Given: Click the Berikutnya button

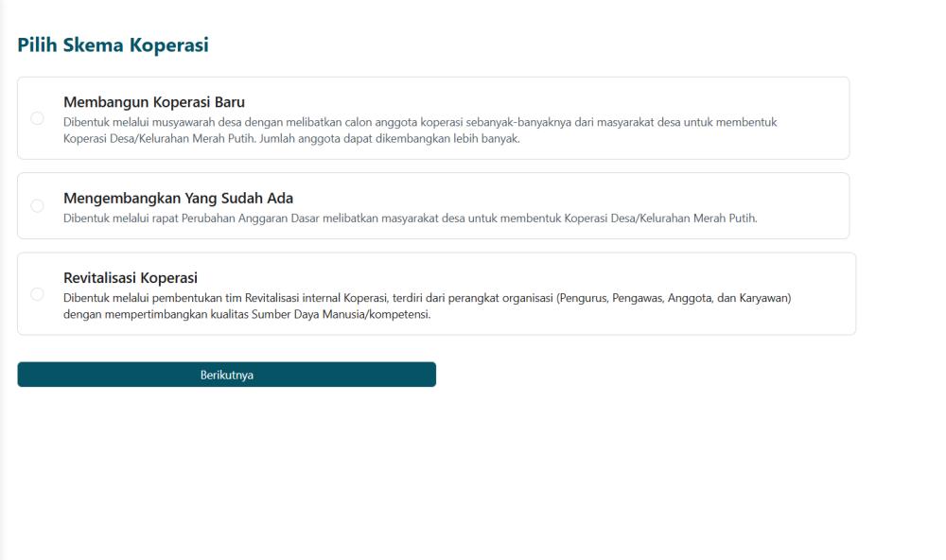Looking at the screenshot, I should pyautogui.click(x=227, y=375).
